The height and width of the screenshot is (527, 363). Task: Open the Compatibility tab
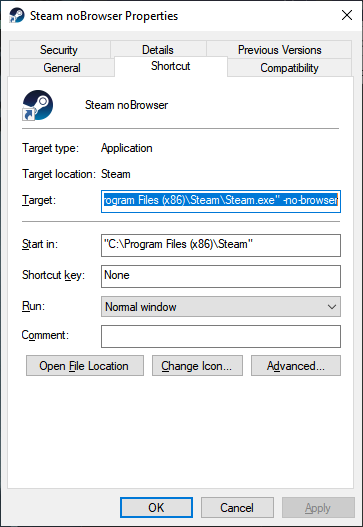click(x=289, y=68)
